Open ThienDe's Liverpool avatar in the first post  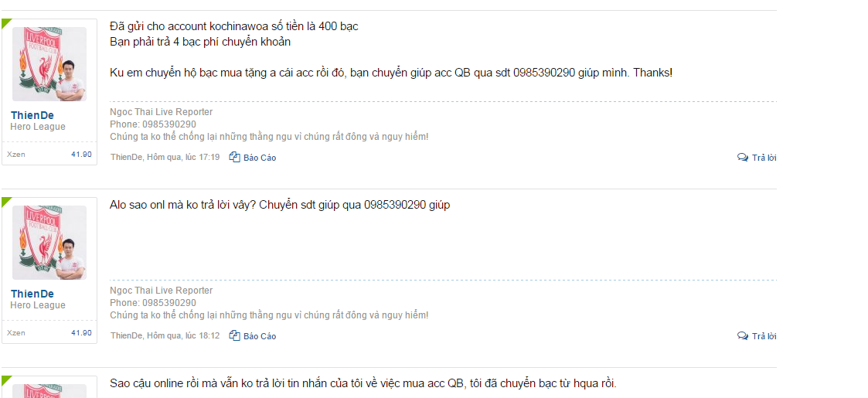(x=49, y=64)
